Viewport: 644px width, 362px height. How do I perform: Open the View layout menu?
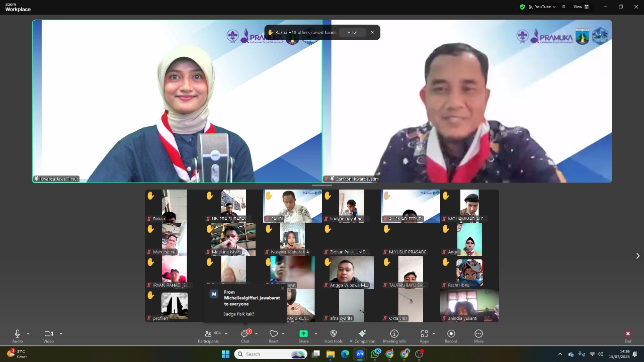coord(581,7)
